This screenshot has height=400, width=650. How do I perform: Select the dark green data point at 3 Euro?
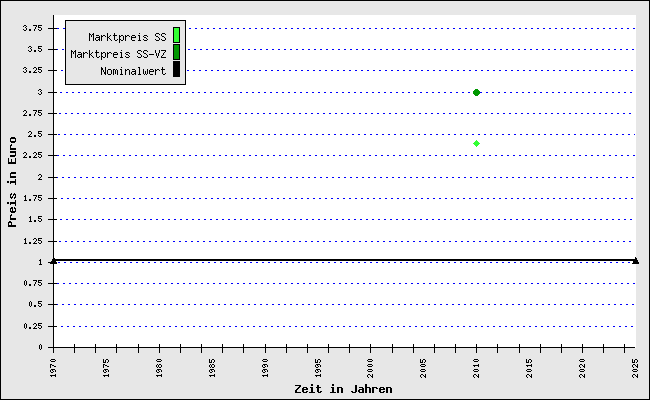pos(476,92)
